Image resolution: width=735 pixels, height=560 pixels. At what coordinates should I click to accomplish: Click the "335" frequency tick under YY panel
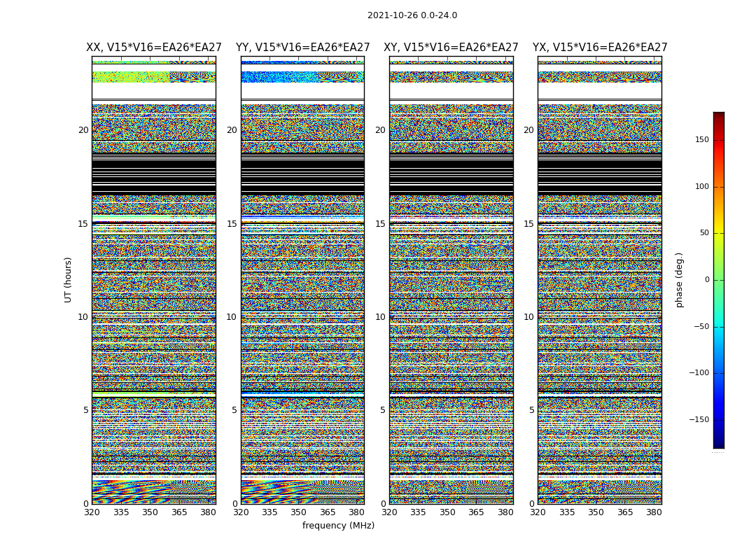[269, 512]
